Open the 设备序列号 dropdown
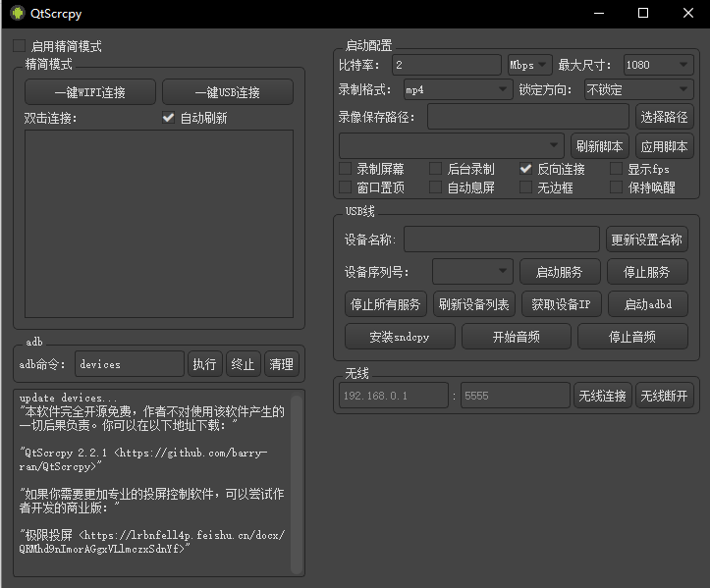Image resolution: width=710 pixels, height=588 pixels. point(472,272)
